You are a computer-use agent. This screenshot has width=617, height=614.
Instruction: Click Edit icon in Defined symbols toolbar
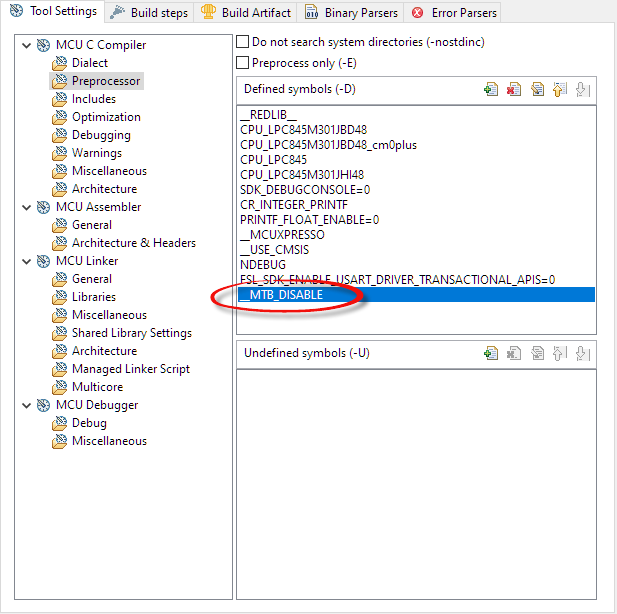point(537,90)
